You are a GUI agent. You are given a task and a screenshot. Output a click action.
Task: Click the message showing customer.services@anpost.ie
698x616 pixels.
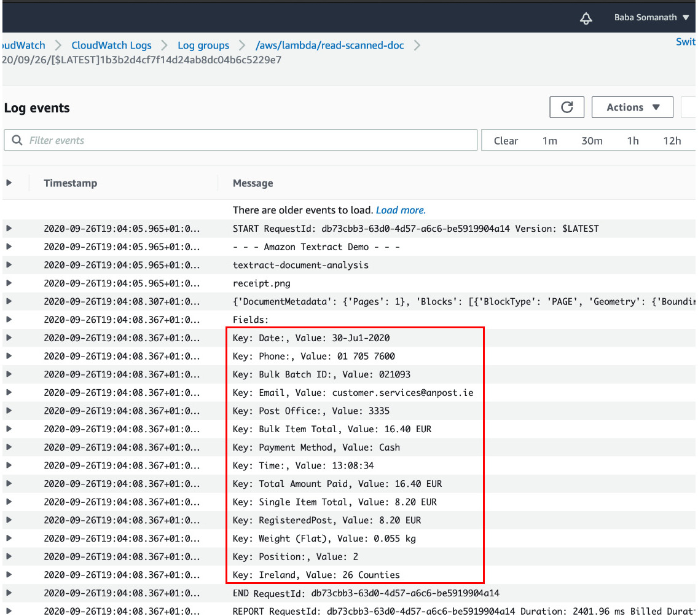pyautogui.click(x=353, y=393)
